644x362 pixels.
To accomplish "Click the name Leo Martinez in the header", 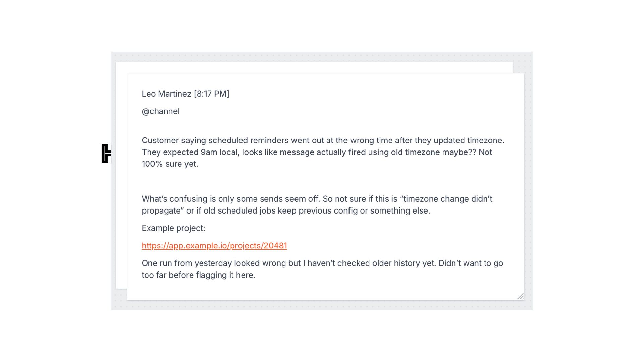I will (x=166, y=94).
